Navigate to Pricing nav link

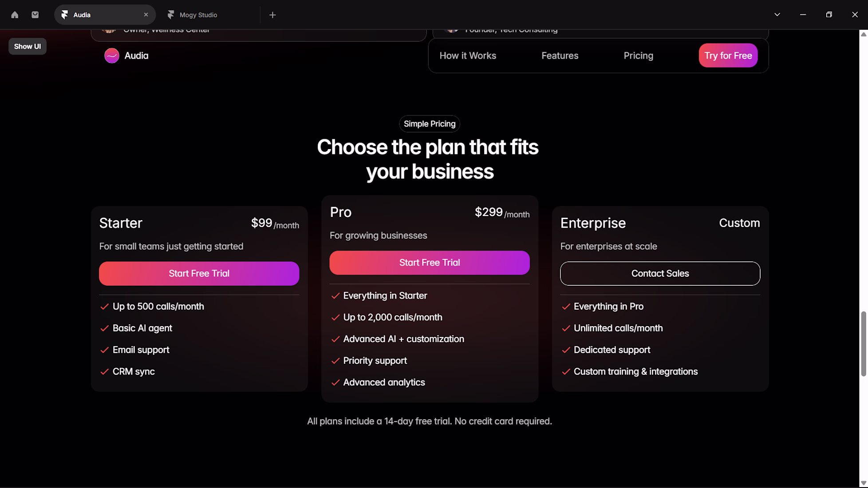638,55
